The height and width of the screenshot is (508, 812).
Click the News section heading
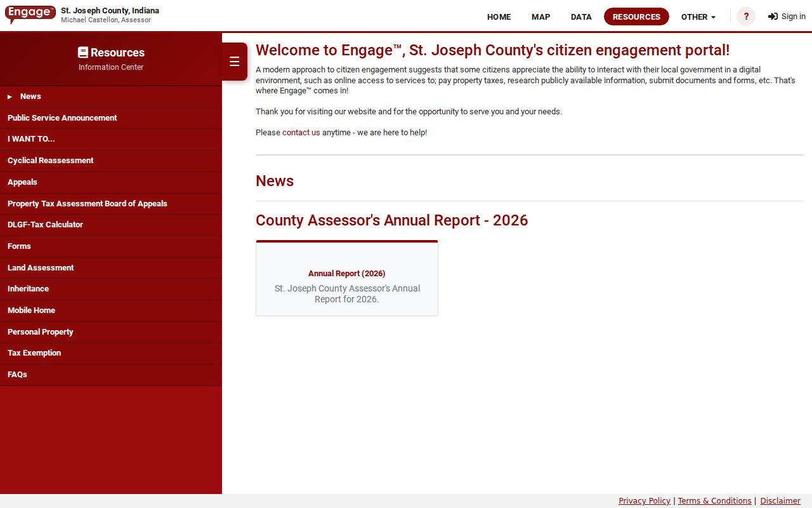pos(275,181)
